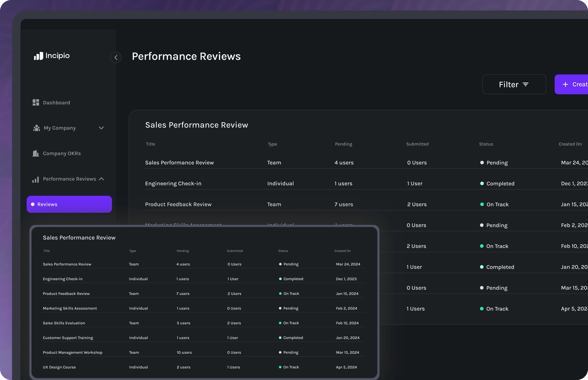Click the plus icon on Create button
The image size is (588, 380).
pos(566,85)
